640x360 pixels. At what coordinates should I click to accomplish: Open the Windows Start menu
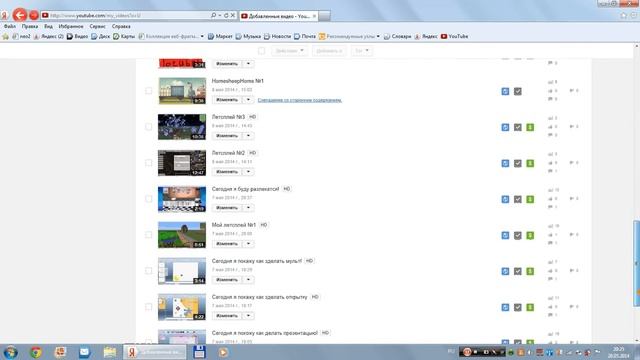click(11, 352)
